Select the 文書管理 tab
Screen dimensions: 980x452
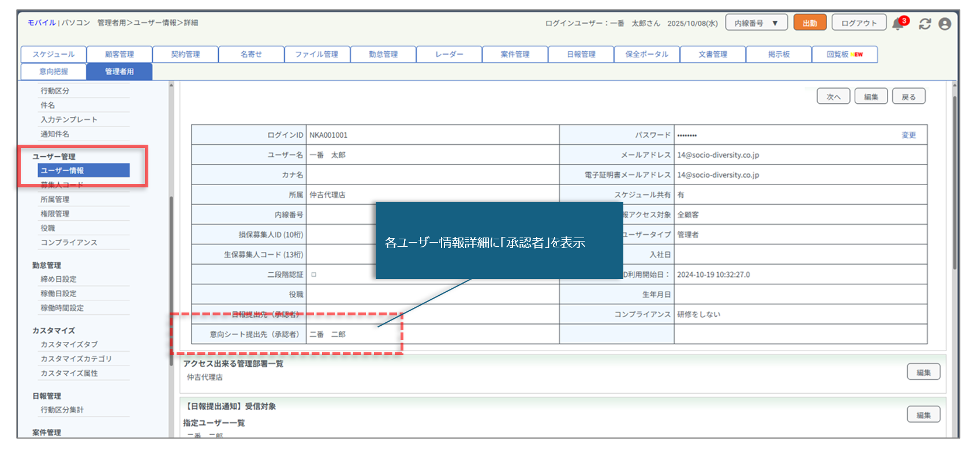click(713, 54)
